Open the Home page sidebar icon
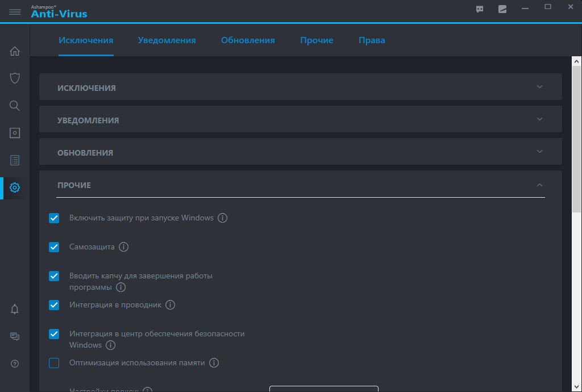Image resolution: width=582 pixels, height=392 pixels. coord(15,51)
